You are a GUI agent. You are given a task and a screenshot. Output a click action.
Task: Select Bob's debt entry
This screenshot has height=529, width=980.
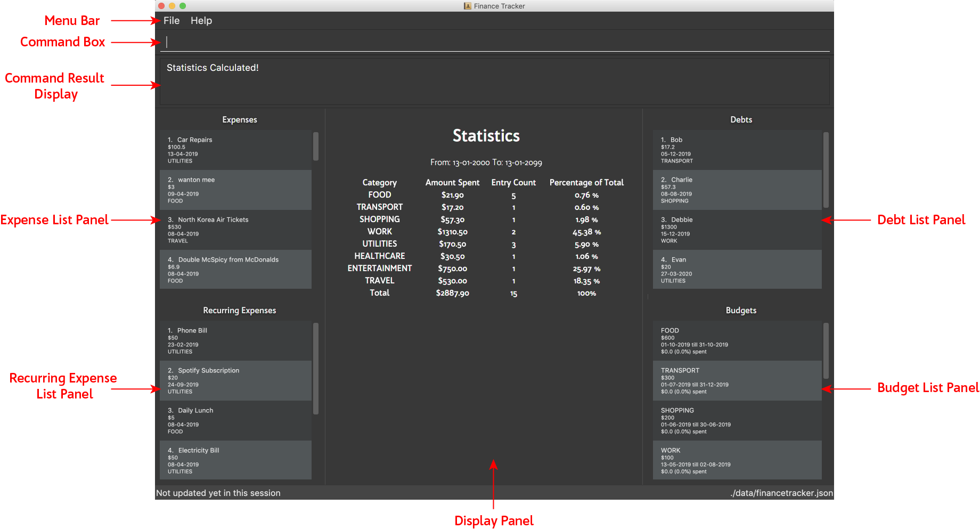click(x=737, y=150)
